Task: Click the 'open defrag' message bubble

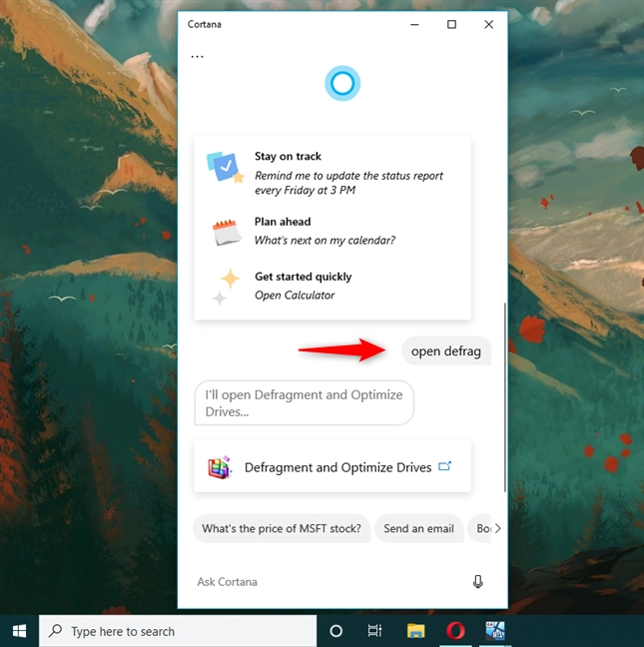Action: pos(446,351)
